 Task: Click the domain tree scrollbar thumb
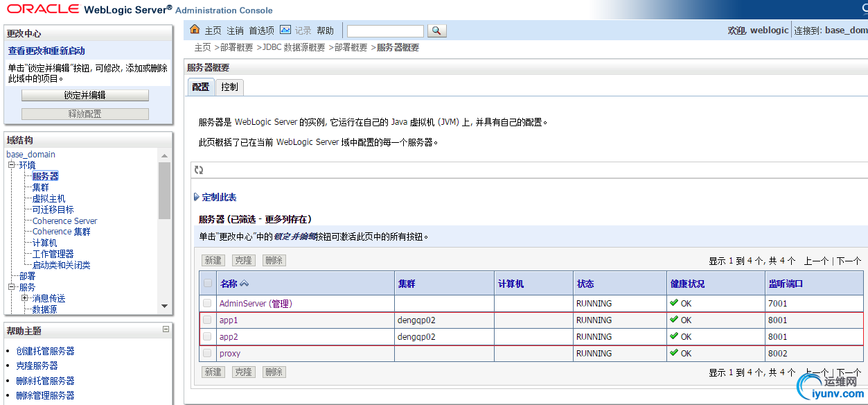pyautogui.click(x=164, y=190)
